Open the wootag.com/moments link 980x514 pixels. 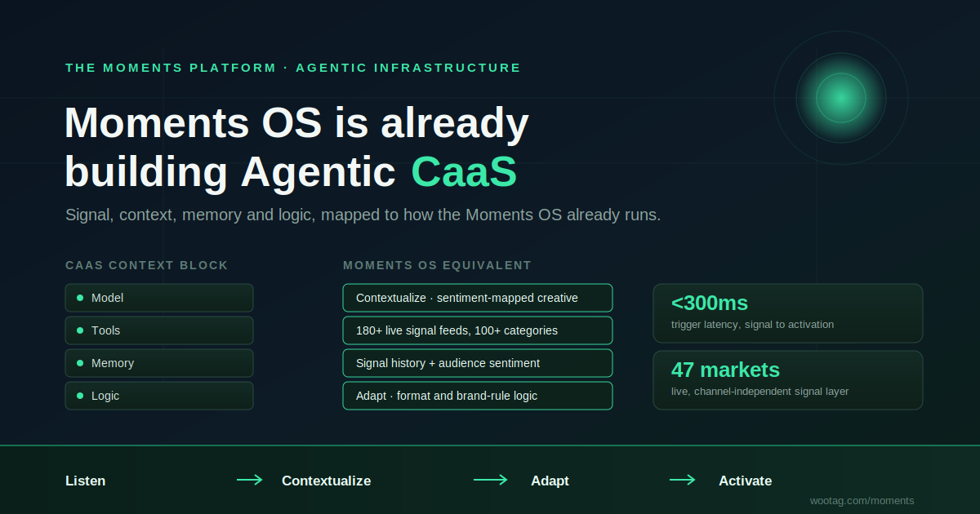click(862, 501)
